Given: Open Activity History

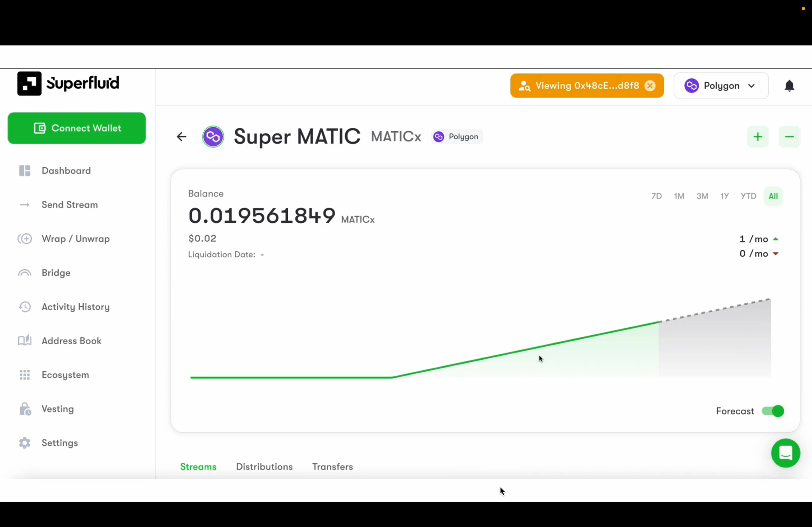Looking at the screenshot, I should (x=75, y=307).
